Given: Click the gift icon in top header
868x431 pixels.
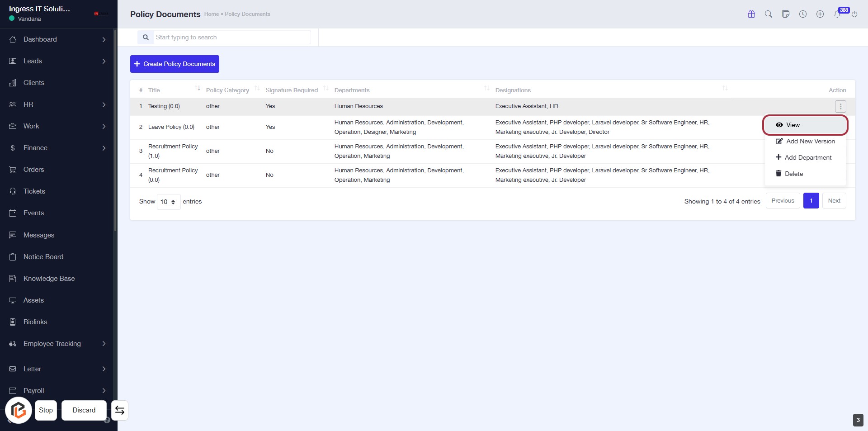Looking at the screenshot, I should click(751, 14).
